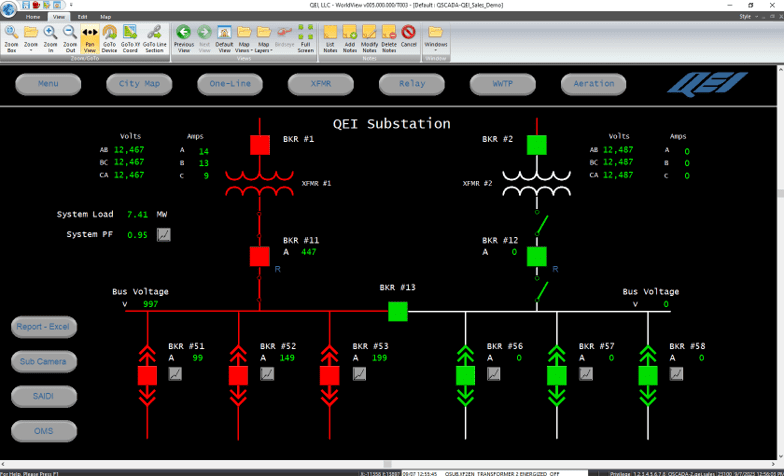Screen dimensions: 784x476
Task: Open the BKR #52 trend chart icon
Action: (267, 374)
